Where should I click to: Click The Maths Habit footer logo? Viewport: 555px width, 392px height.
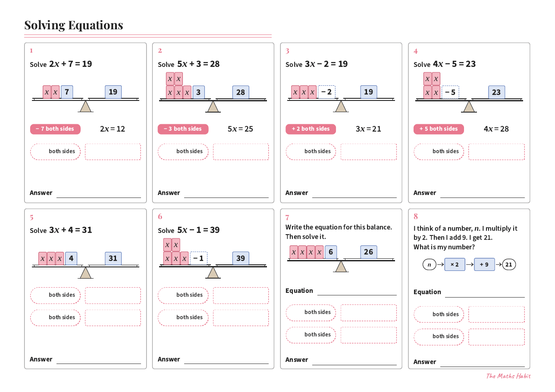(508, 376)
